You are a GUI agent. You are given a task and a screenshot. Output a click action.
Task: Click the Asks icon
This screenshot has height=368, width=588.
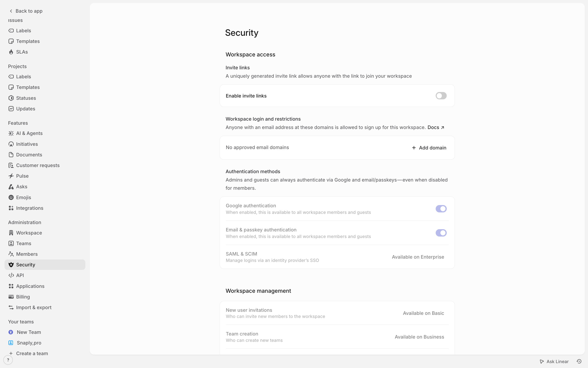coord(11,187)
